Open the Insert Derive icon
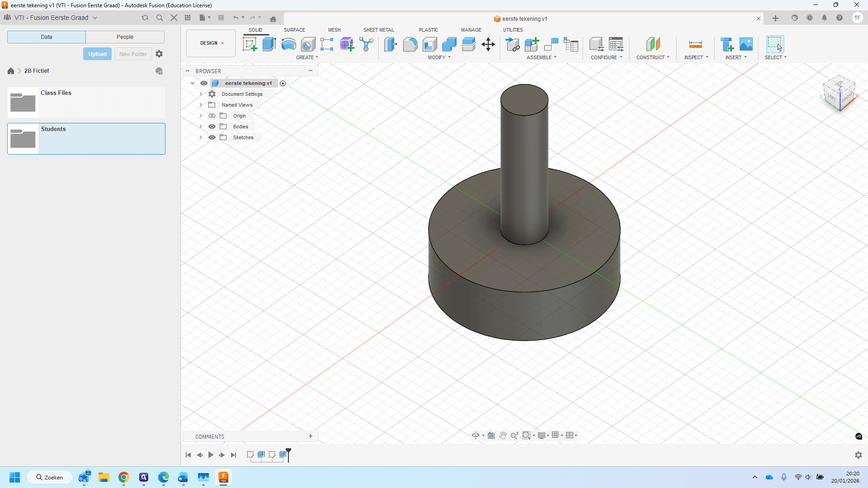 point(727,44)
